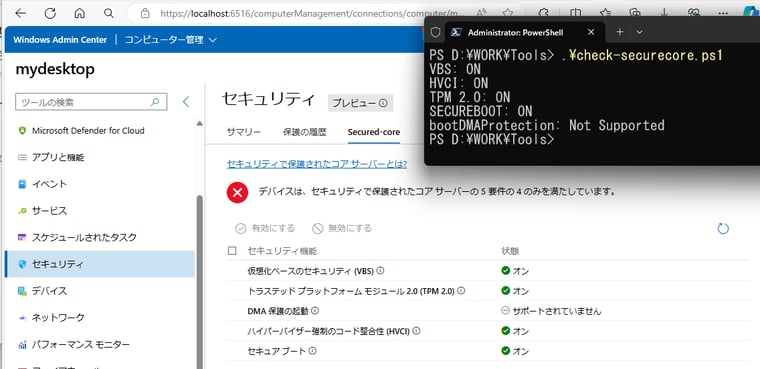Refresh the security features list

[x=723, y=228]
